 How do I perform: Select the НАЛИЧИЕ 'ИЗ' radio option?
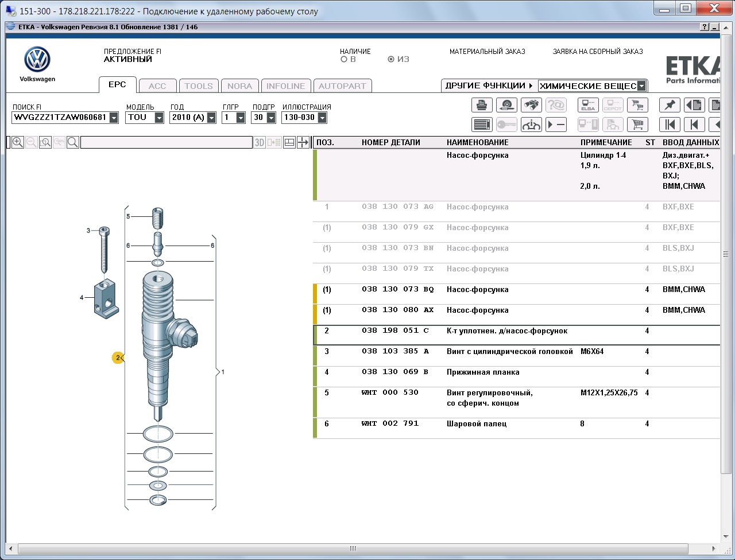pos(391,59)
